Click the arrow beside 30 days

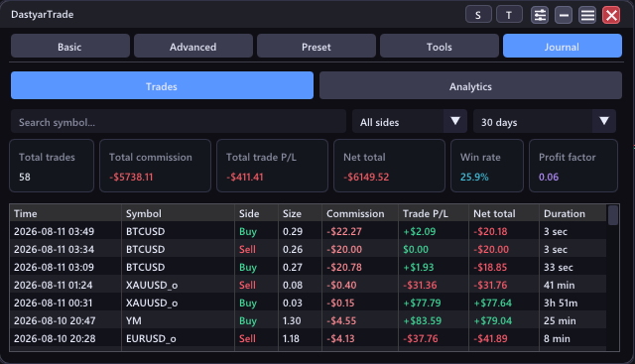tap(604, 121)
